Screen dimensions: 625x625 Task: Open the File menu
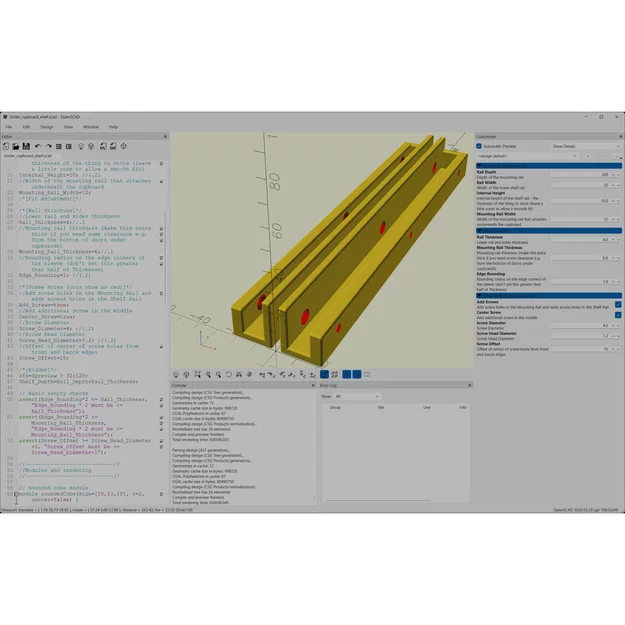point(9,127)
